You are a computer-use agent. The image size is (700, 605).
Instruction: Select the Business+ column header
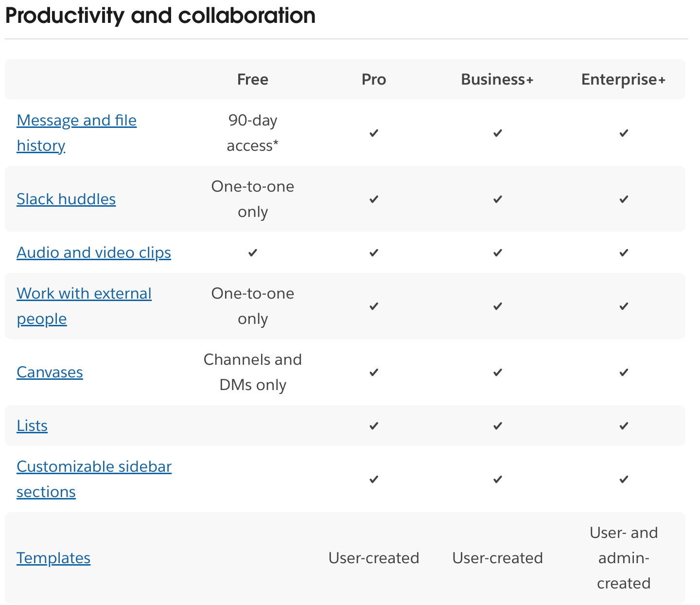[x=497, y=79]
